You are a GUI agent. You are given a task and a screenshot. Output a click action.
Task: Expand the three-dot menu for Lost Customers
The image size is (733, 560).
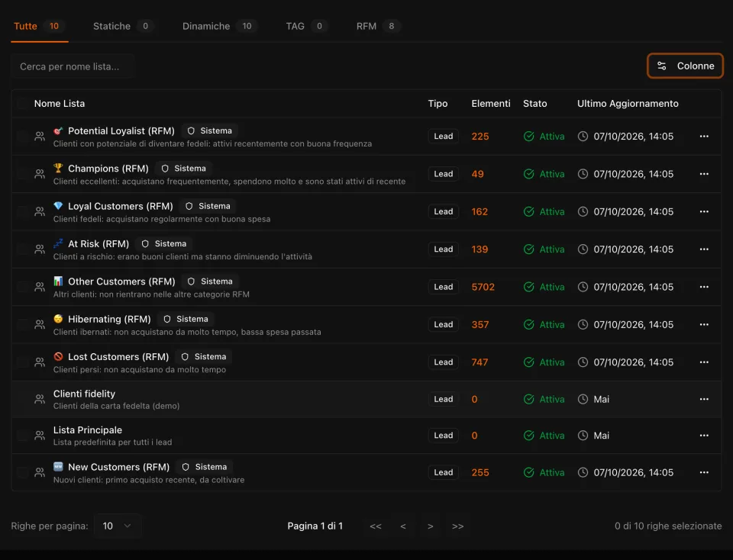click(x=704, y=362)
